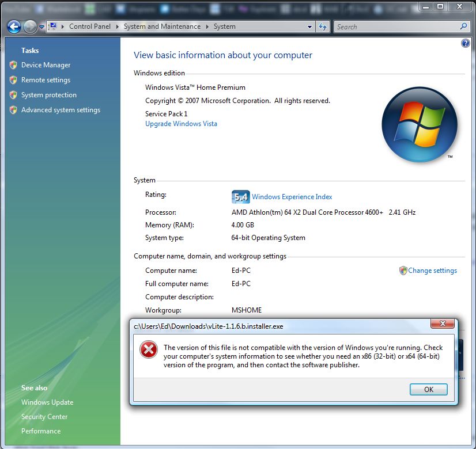Open Advanced system settings

(61, 110)
